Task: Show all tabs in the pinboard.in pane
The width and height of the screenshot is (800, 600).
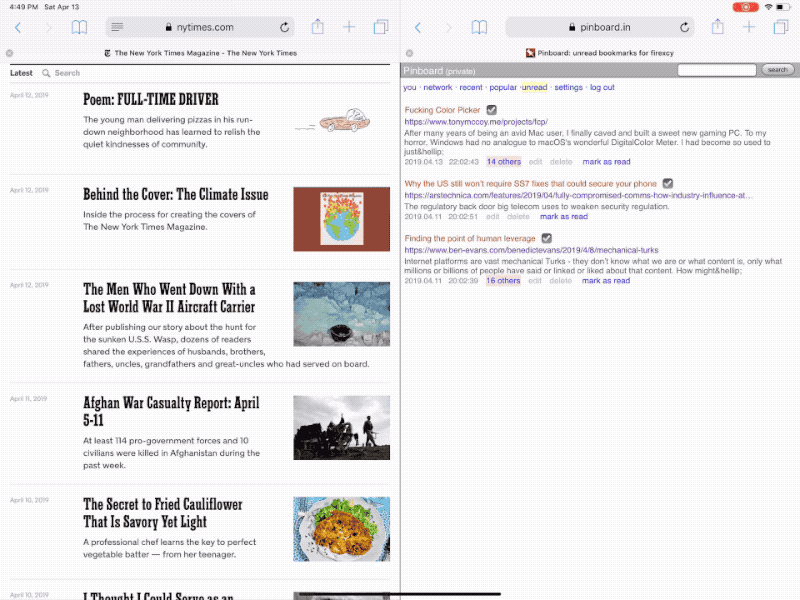Action: [781, 27]
